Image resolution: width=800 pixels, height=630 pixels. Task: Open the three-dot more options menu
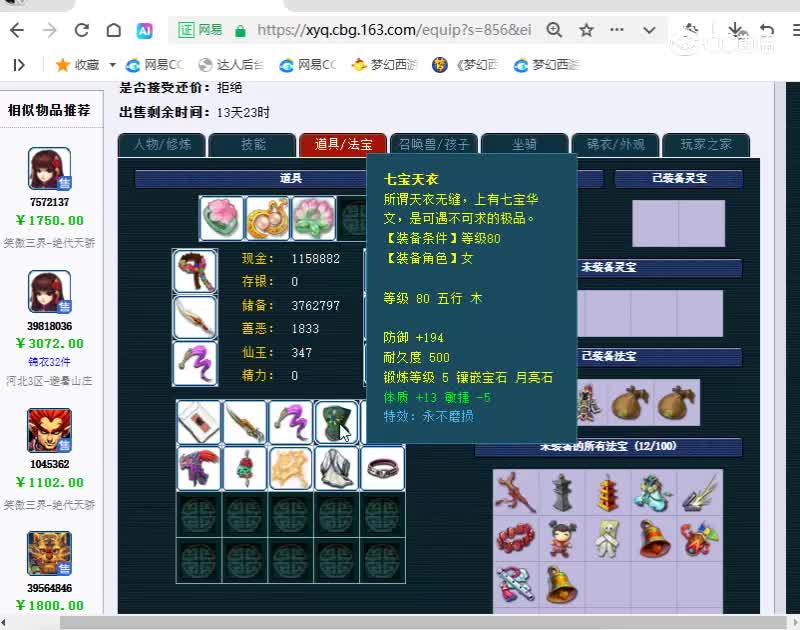617,30
